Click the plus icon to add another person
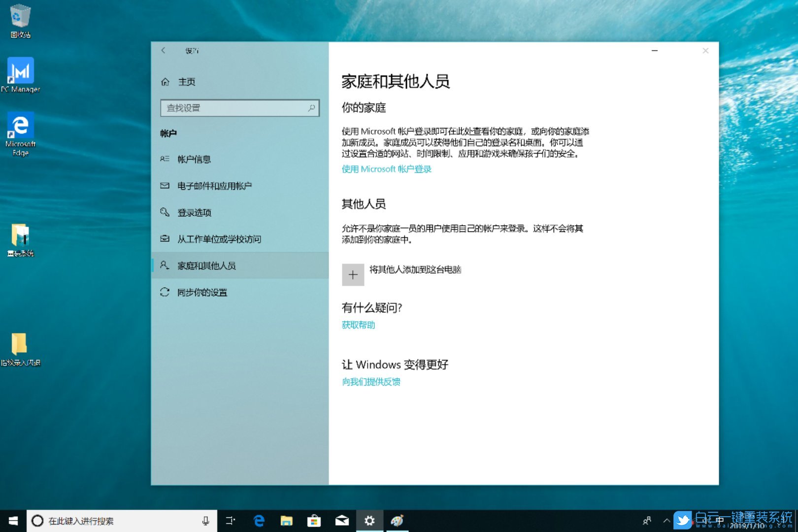Screen dimensions: 798x532 [x=353, y=275]
